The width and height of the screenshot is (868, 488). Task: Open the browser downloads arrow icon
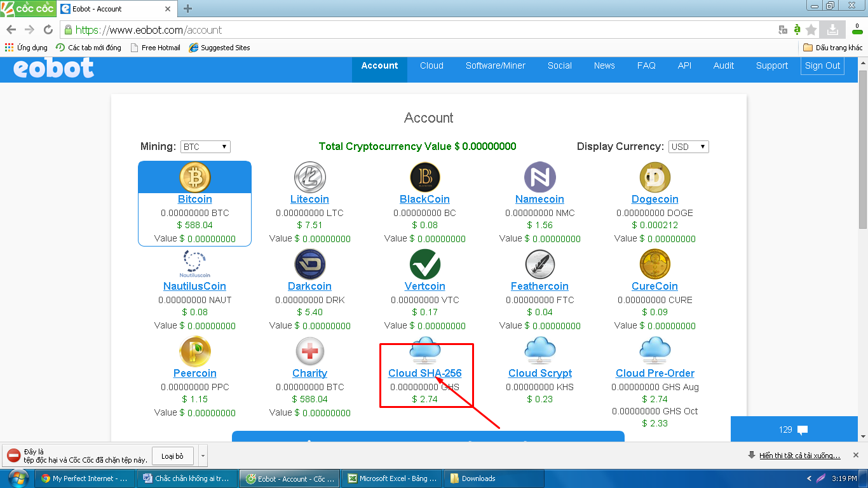coord(832,29)
